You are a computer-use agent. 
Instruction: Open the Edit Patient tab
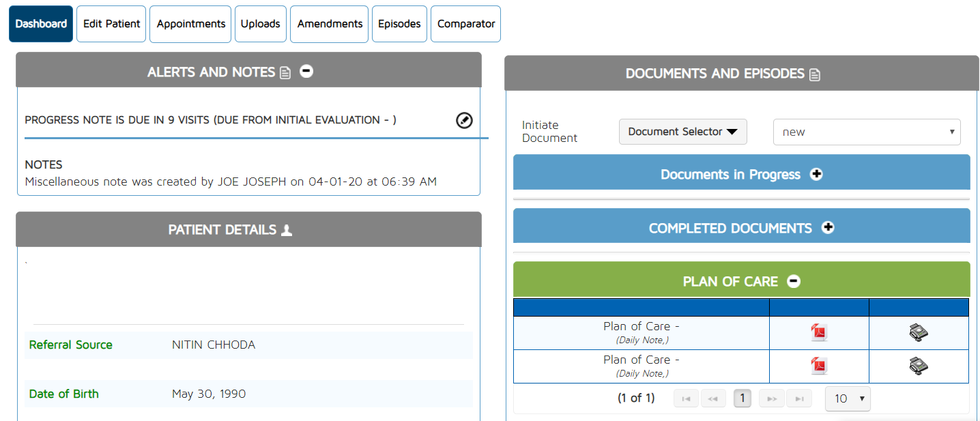[x=111, y=24]
